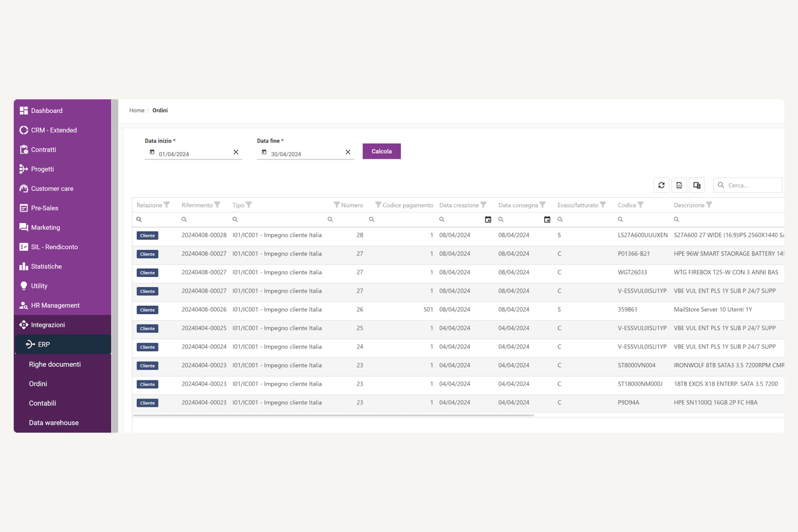Viewport: 798px width, 532px height.
Task: Filter the Evaso/fatturato column
Action: point(603,205)
